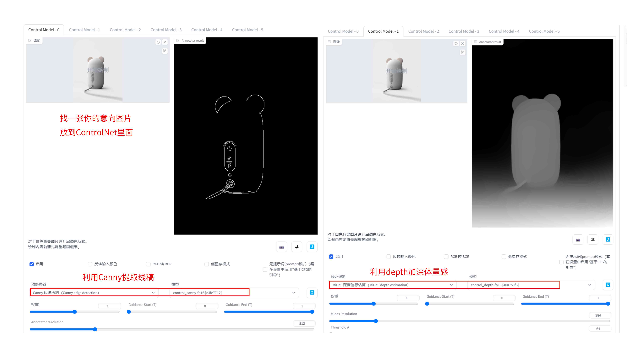Undo icon on left panel's image box
This screenshot has width=644, height=362.
pos(158,42)
